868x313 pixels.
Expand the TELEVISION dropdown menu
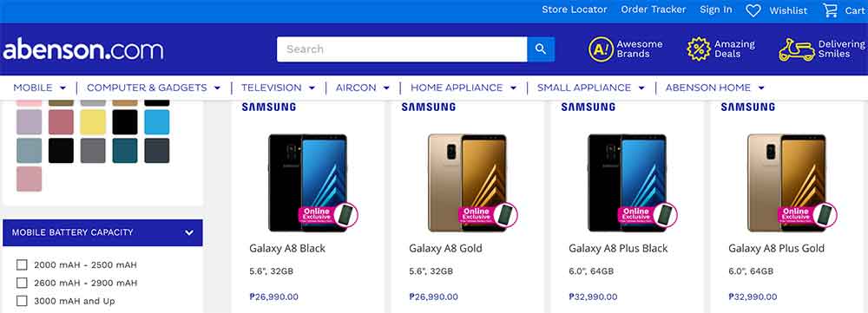[x=278, y=88]
